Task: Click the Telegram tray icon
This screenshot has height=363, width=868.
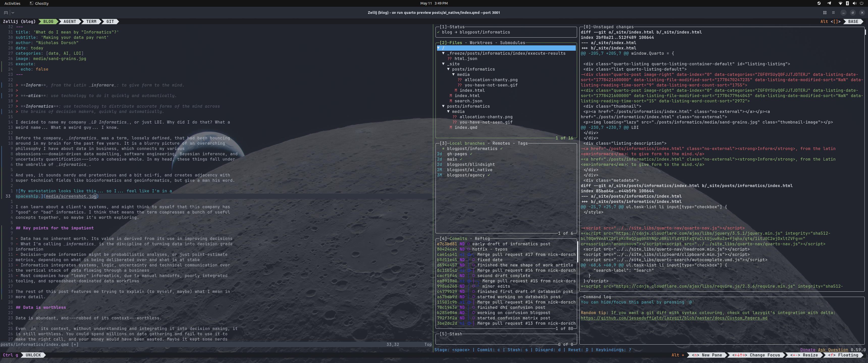Action: [x=829, y=3]
